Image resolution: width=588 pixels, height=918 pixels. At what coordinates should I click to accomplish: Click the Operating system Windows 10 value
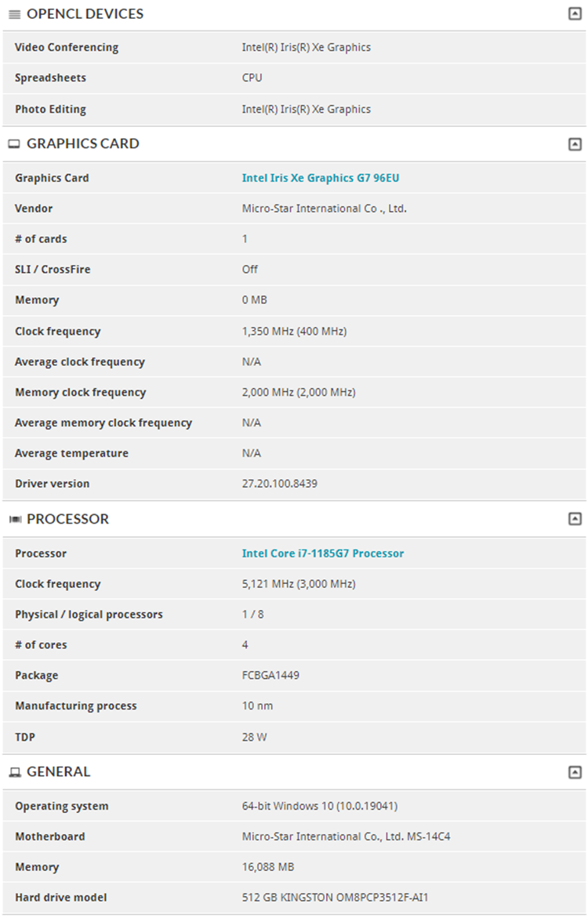[320, 806]
